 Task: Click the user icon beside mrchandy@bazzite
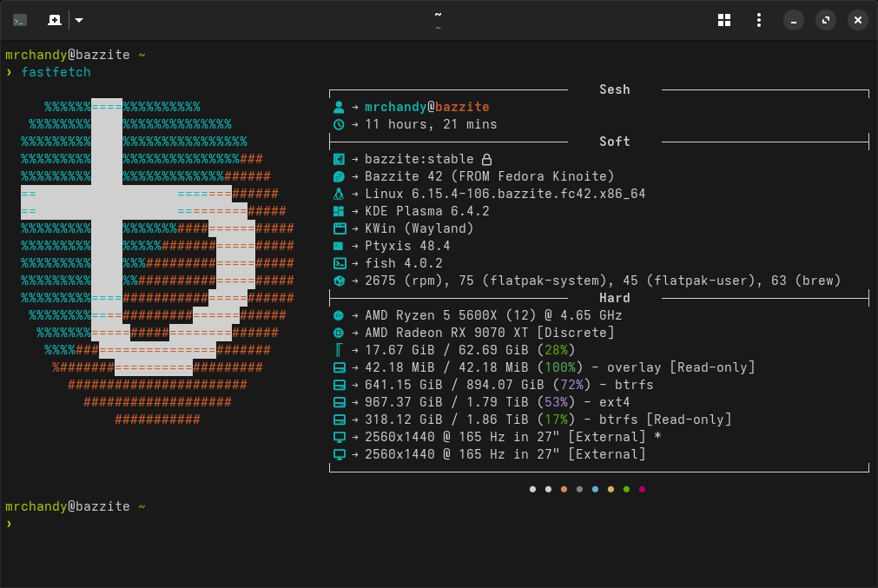pos(339,107)
